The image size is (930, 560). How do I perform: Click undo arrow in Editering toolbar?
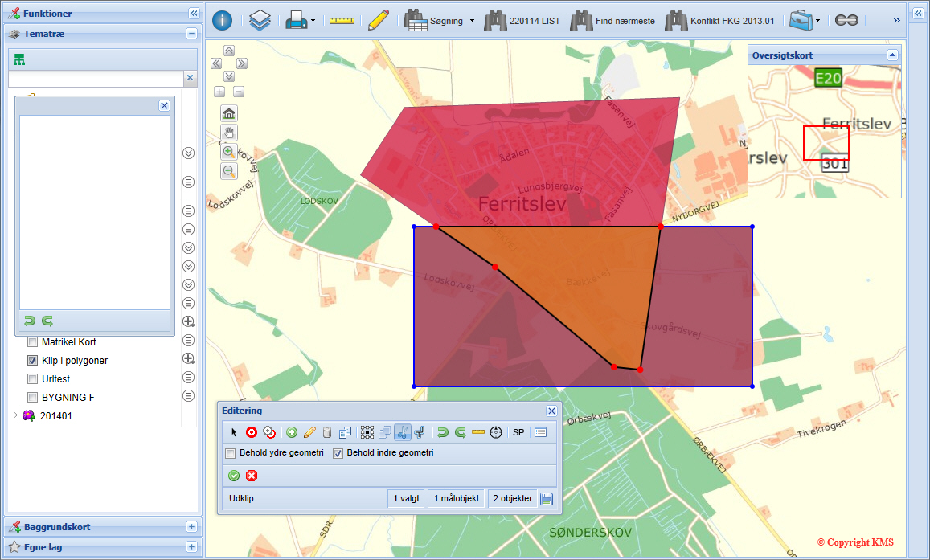point(442,432)
